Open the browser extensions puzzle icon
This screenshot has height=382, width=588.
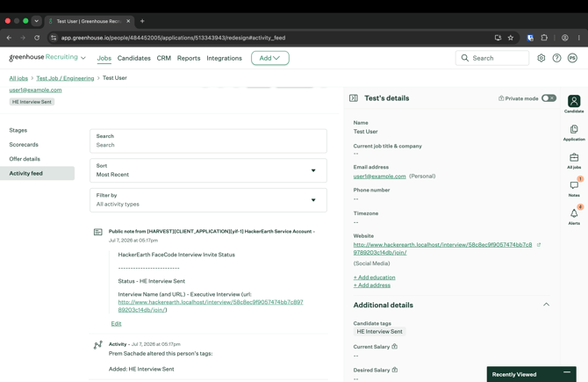(x=544, y=38)
